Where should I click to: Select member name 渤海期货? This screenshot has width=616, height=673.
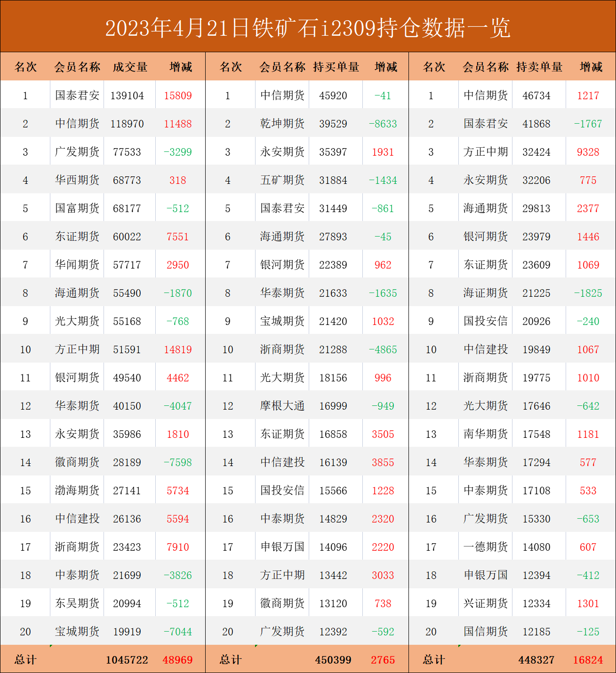(x=77, y=491)
